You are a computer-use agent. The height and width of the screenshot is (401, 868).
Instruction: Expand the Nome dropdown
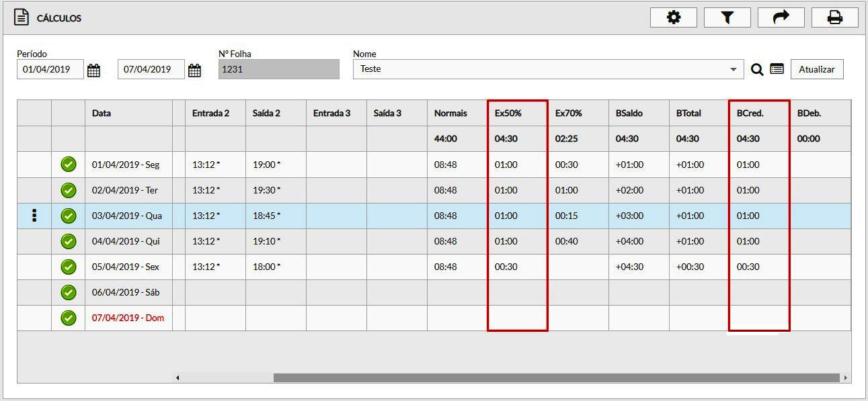point(733,70)
